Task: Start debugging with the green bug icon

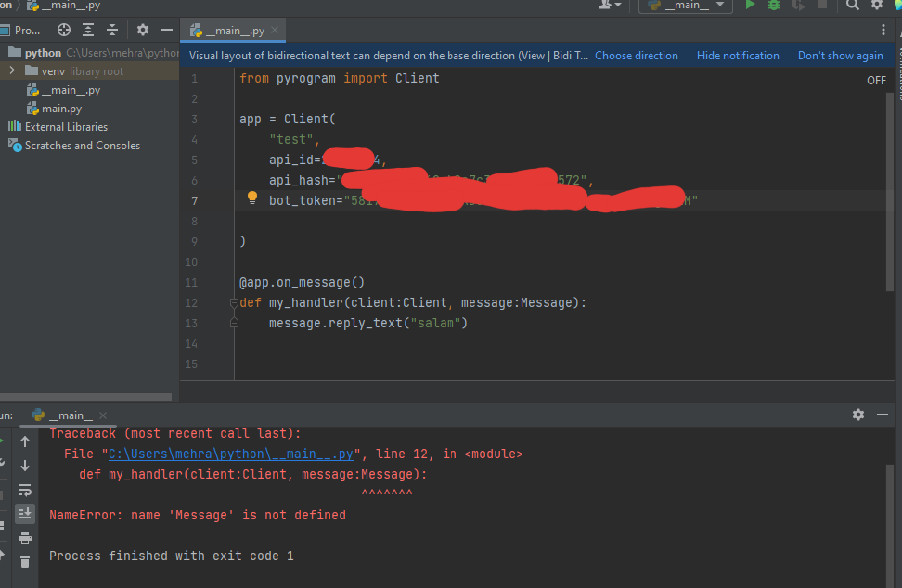Action: [774, 6]
